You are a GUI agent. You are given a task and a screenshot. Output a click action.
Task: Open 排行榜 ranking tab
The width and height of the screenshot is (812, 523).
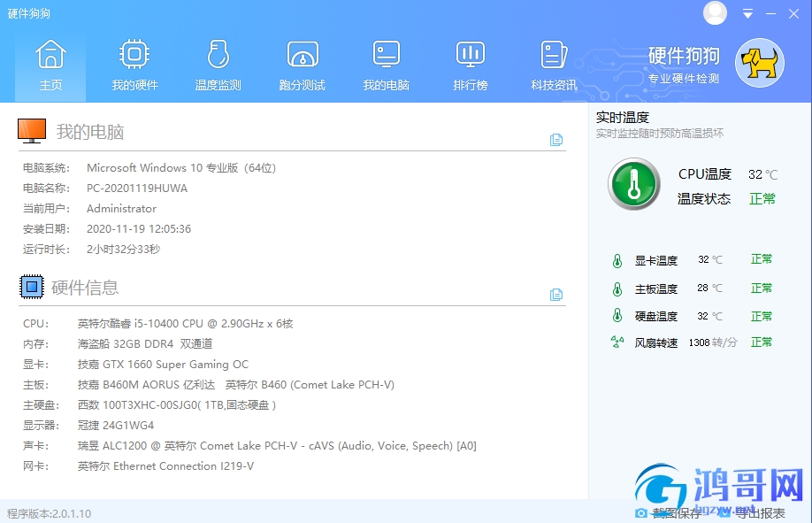coord(471,65)
